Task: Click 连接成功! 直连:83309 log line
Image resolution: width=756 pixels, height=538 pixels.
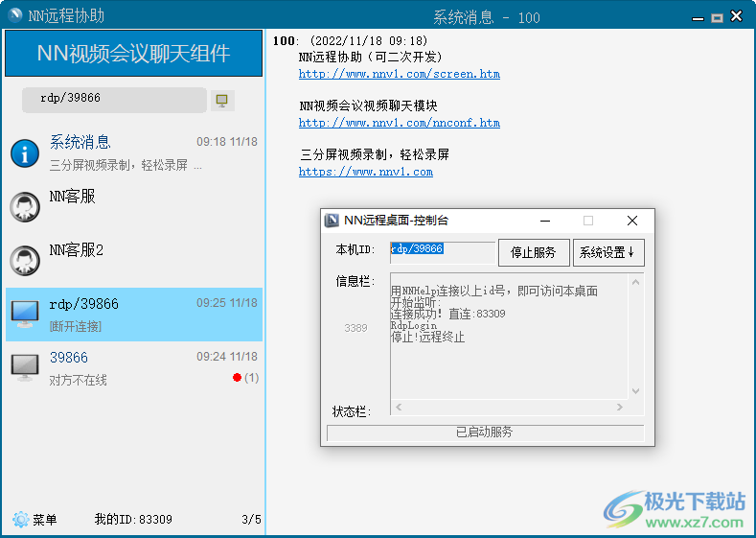Action: 447,315
